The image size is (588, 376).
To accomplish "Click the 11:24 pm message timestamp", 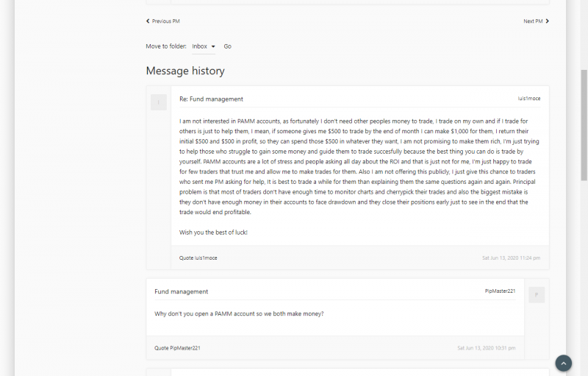I will coord(511,258).
